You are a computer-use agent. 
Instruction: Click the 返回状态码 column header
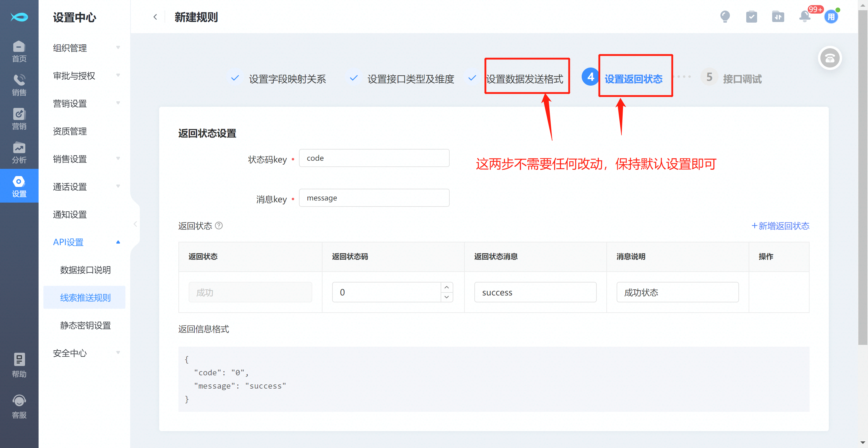(x=350, y=257)
